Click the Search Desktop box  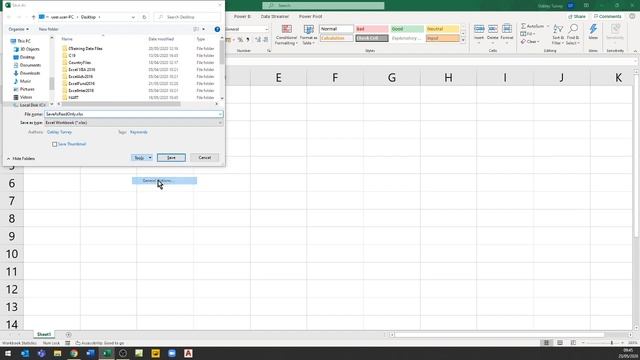[188, 17]
